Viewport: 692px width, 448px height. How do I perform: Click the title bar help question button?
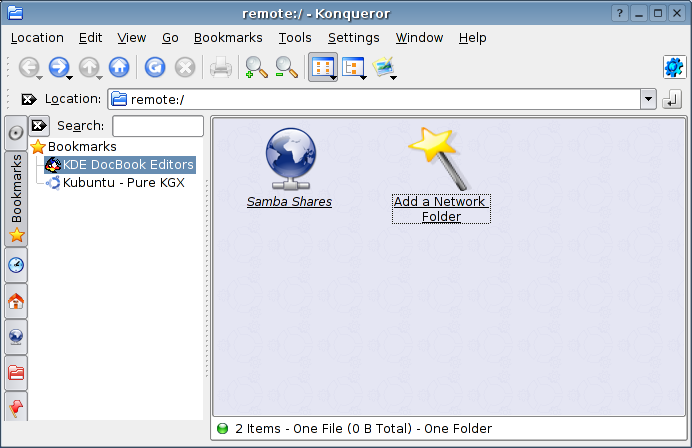[620, 14]
